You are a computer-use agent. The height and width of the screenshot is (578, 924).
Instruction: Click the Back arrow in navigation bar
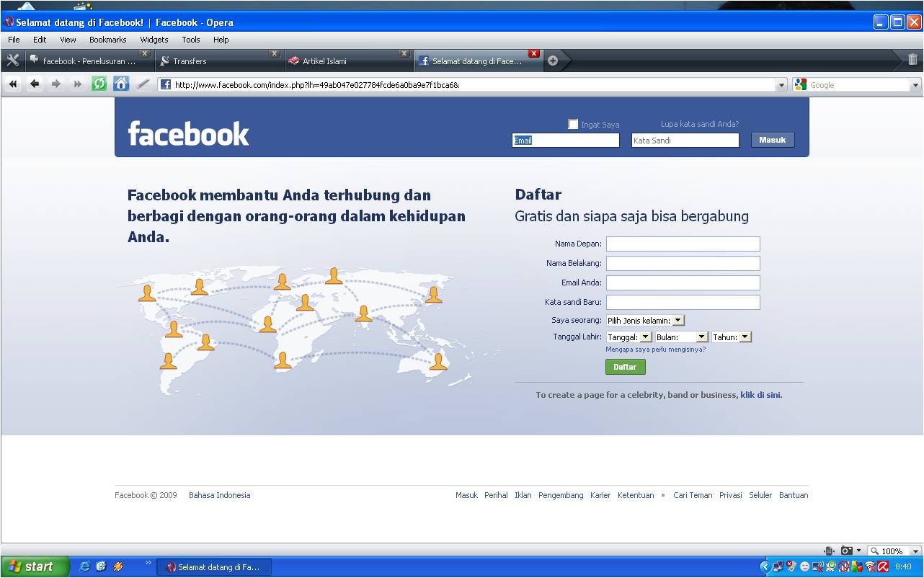coord(35,84)
